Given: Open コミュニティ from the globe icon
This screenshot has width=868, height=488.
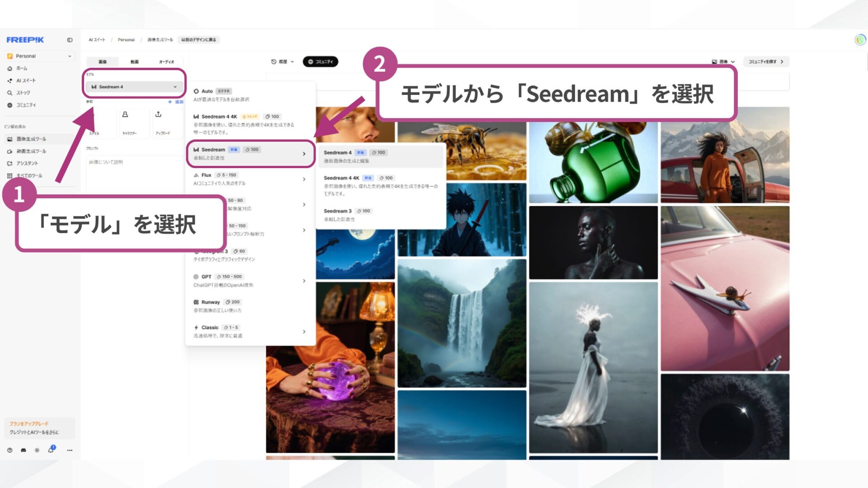Looking at the screenshot, I should tap(10, 104).
